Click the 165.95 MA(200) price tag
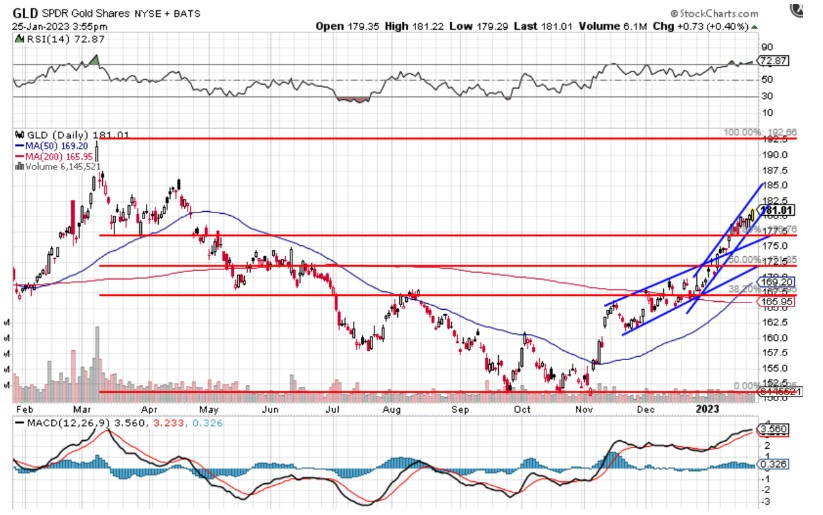This screenshot has height=515, width=823. pyautogui.click(x=776, y=301)
